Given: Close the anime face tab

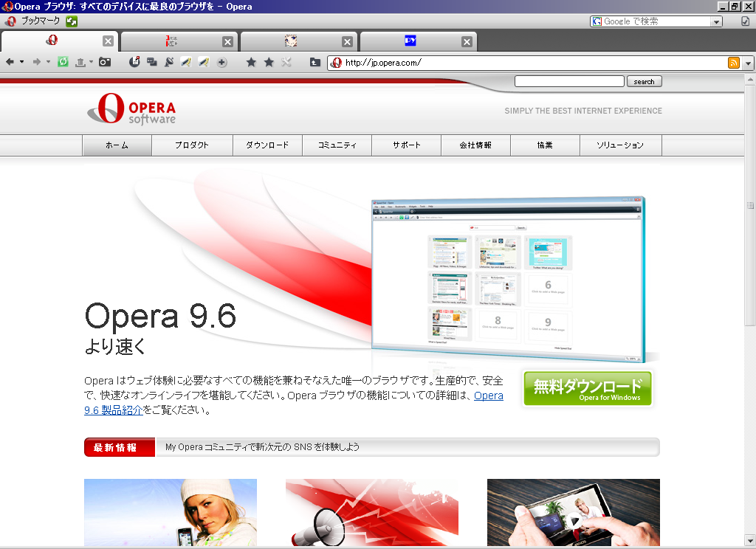Looking at the screenshot, I should [347, 42].
